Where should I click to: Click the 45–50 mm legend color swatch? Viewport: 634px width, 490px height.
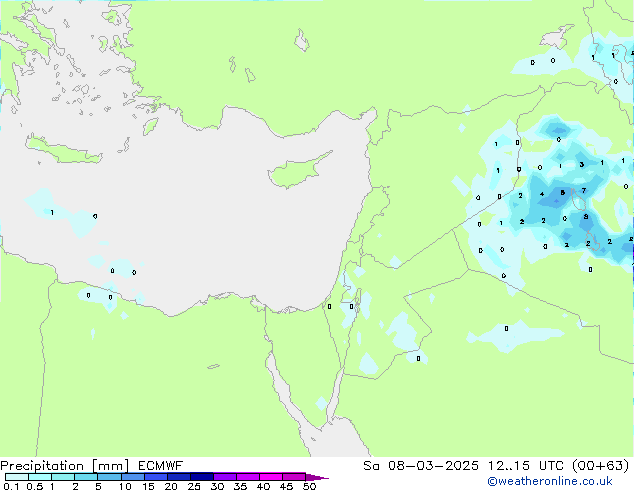coord(294,477)
